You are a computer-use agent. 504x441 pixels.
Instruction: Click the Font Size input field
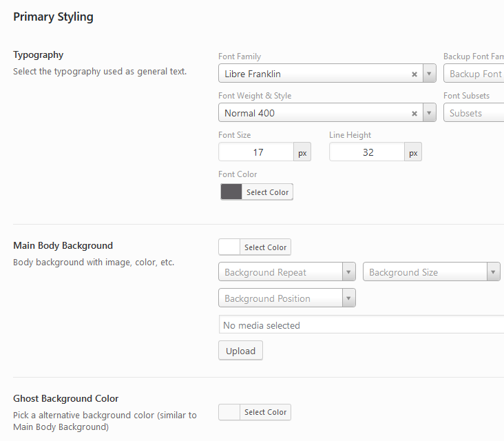click(256, 152)
